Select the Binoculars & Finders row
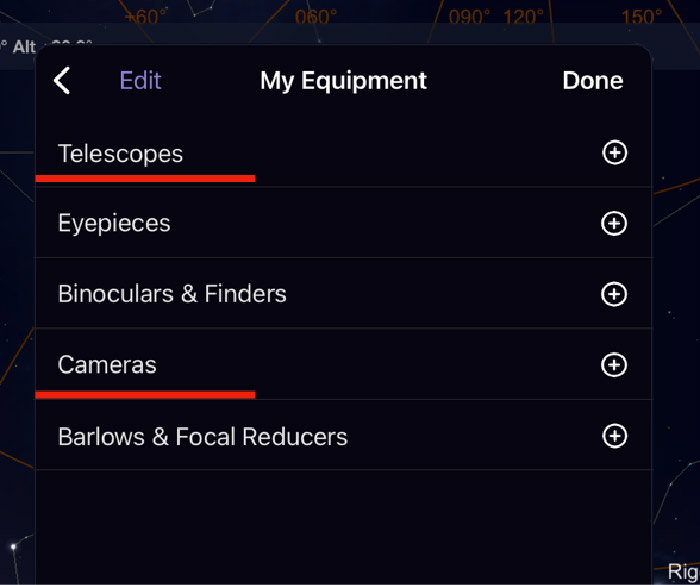Image resolution: width=700 pixels, height=585 pixels. pyautogui.click(x=344, y=293)
